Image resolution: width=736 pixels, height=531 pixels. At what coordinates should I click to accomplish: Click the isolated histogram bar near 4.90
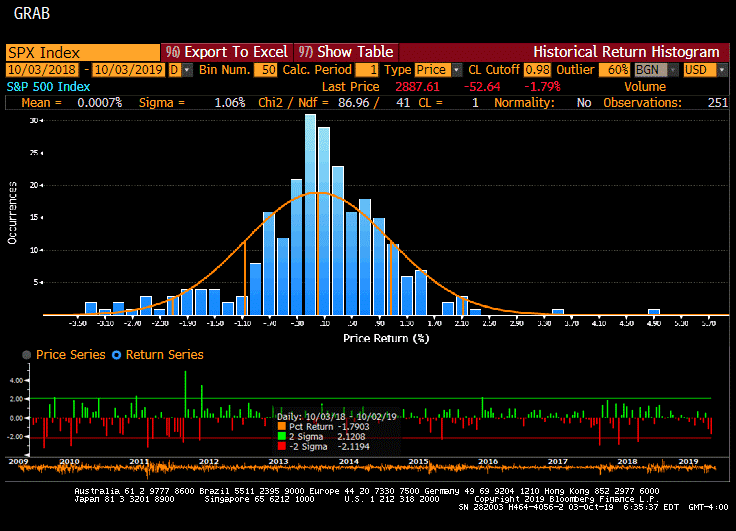point(654,312)
